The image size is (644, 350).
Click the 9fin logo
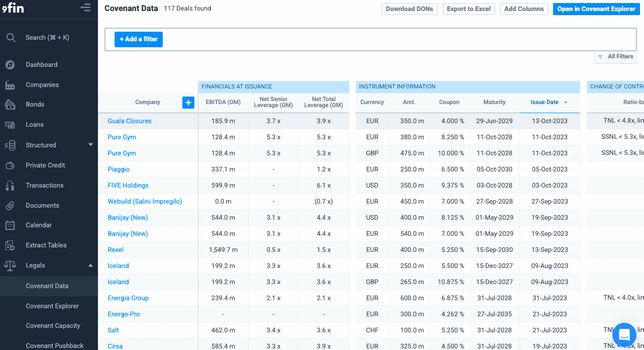point(12,8)
